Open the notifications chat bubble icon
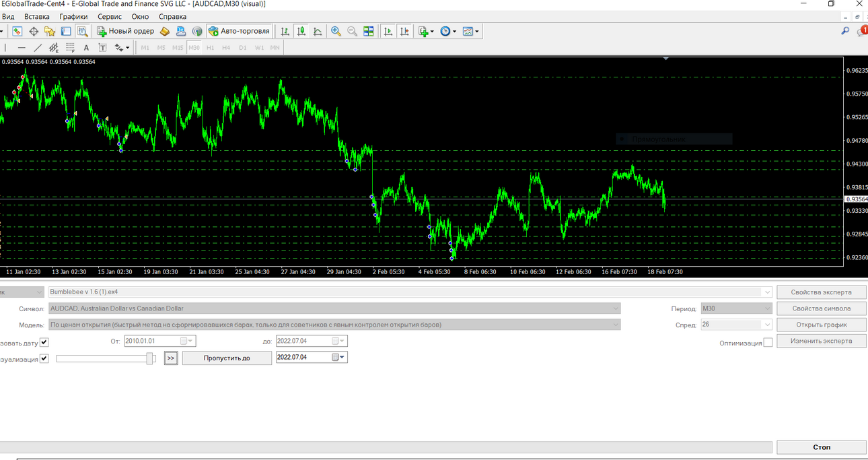Viewport: 868px width, 460px height. click(862, 31)
